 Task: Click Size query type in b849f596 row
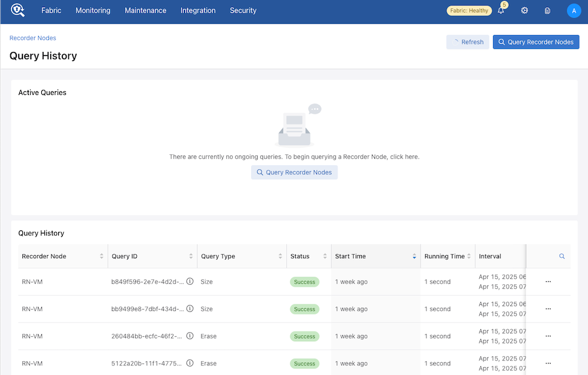(x=207, y=282)
